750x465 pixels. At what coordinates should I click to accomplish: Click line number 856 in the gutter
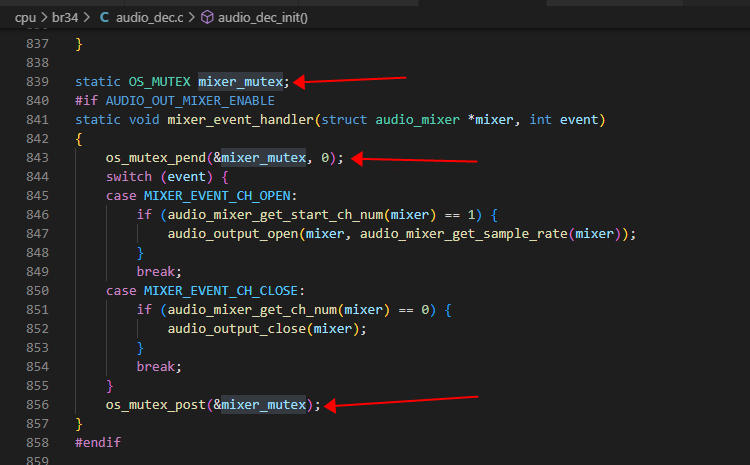[x=37, y=405]
